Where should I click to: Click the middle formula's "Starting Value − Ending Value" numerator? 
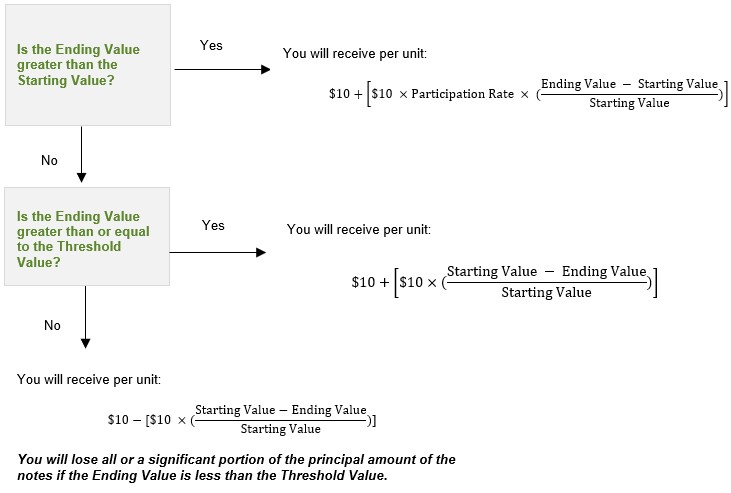(546, 272)
